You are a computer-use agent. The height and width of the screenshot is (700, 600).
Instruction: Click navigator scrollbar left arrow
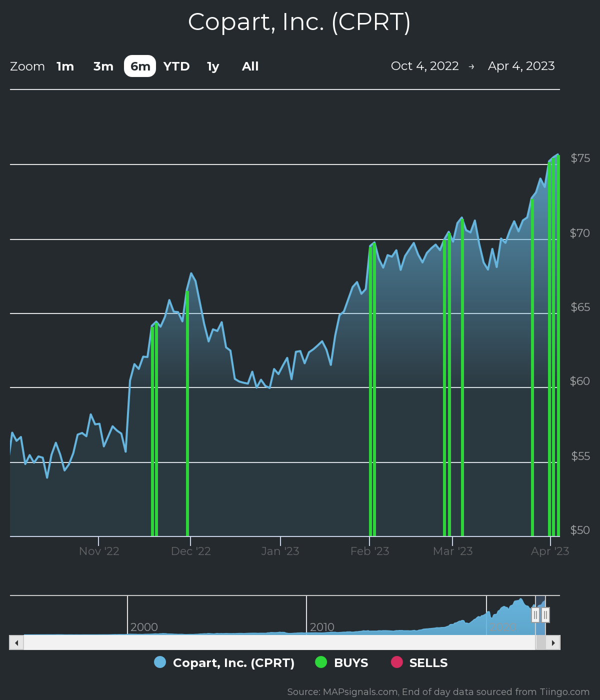point(16,642)
